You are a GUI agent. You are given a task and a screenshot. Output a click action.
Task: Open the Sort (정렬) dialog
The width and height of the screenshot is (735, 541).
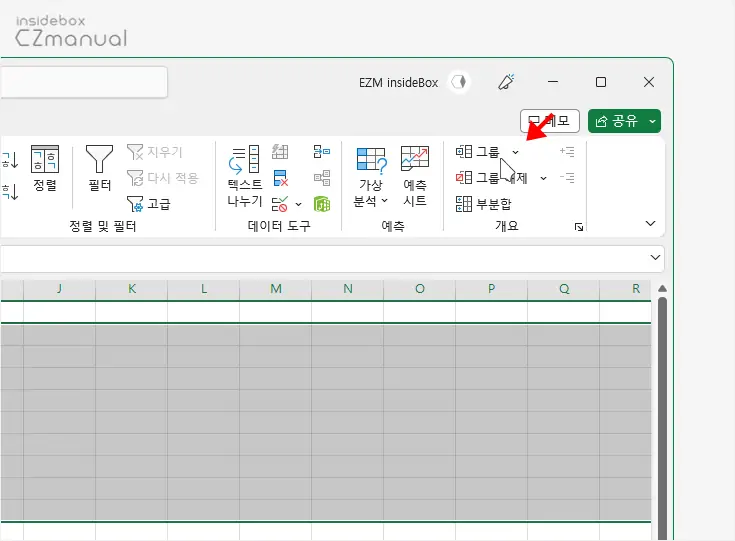click(45, 169)
